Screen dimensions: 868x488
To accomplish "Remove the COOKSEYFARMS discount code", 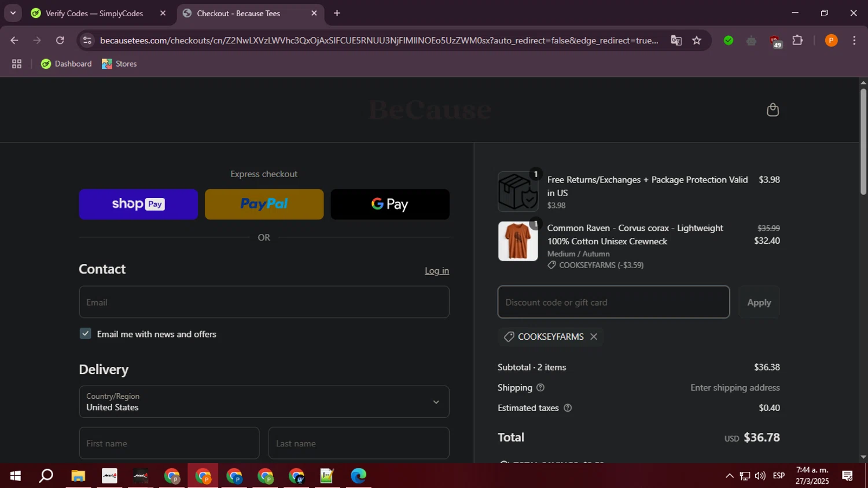I will pos(594,336).
